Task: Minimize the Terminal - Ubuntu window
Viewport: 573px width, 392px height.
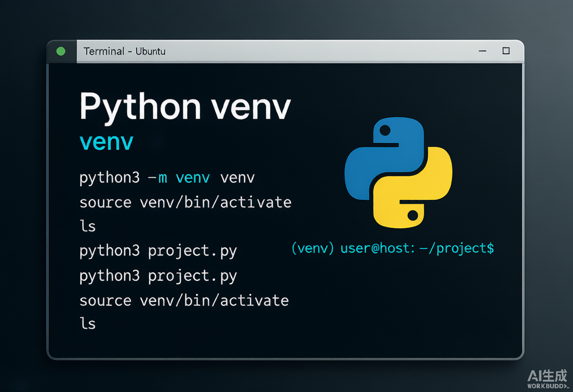Action: pyautogui.click(x=482, y=51)
